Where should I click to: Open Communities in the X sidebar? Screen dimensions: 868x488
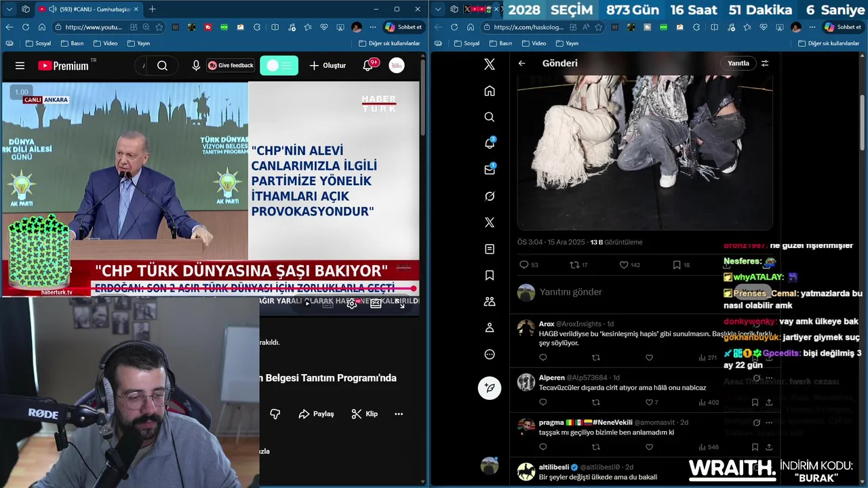(x=489, y=302)
